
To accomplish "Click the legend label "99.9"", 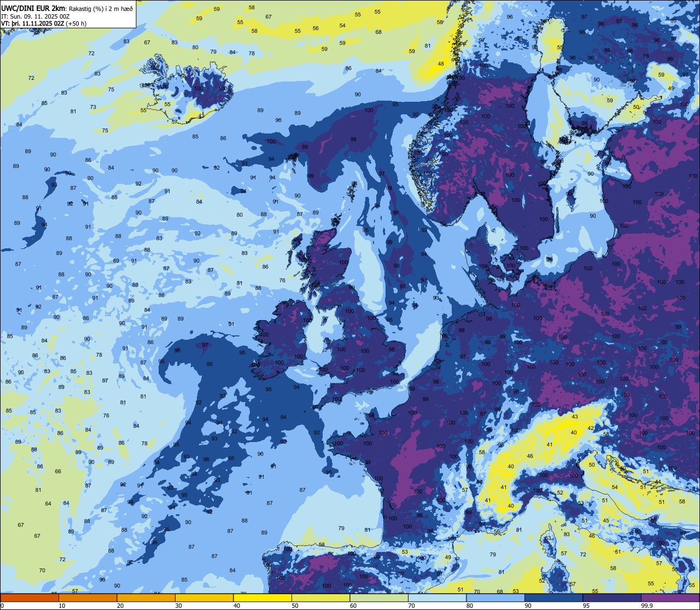I will (x=647, y=606).
